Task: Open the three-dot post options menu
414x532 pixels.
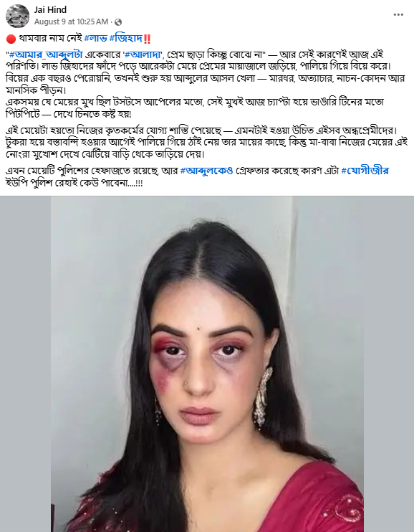Action: 398,15
